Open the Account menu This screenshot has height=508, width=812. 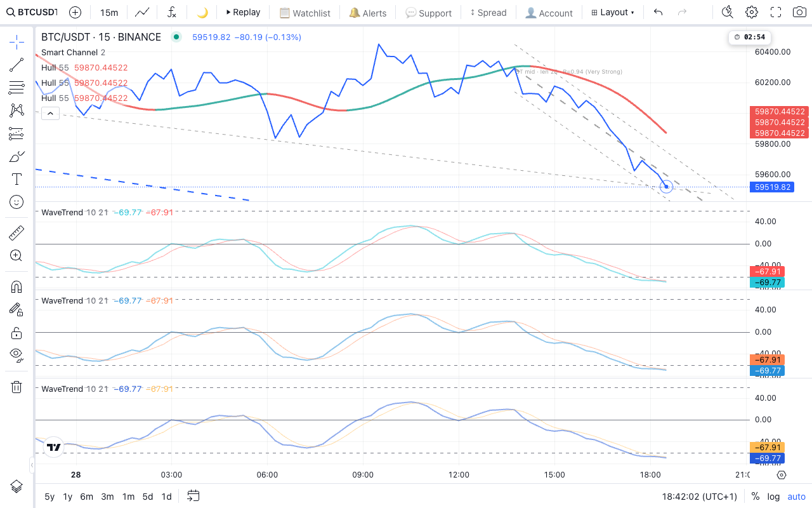click(x=549, y=13)
